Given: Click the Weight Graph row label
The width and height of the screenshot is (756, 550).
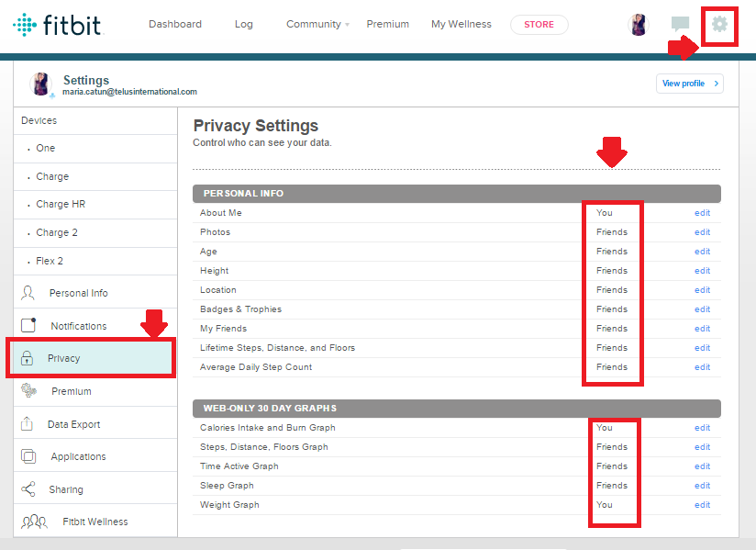Looking at the screenshot, I should click(x=229, y=505).
